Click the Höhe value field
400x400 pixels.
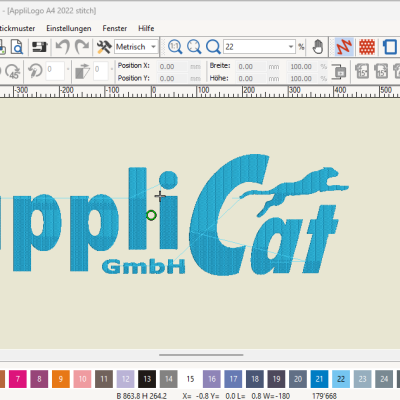(251, 78)
